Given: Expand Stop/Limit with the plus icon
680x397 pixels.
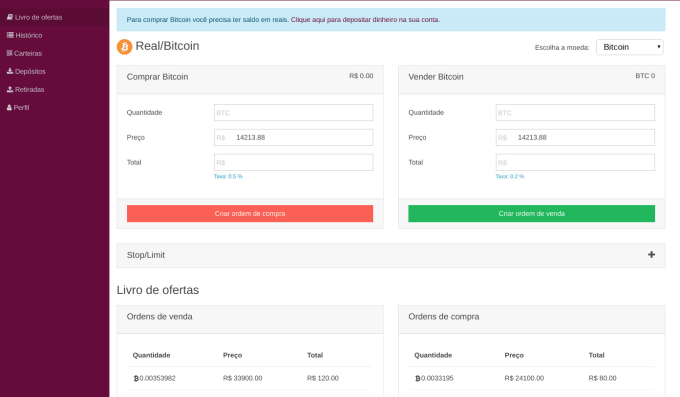Looking at the screenshot, I should point(651,255).
